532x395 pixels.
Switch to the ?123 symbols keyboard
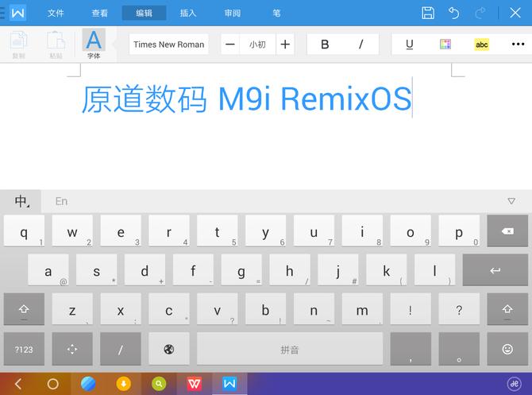tap(24, 349)
